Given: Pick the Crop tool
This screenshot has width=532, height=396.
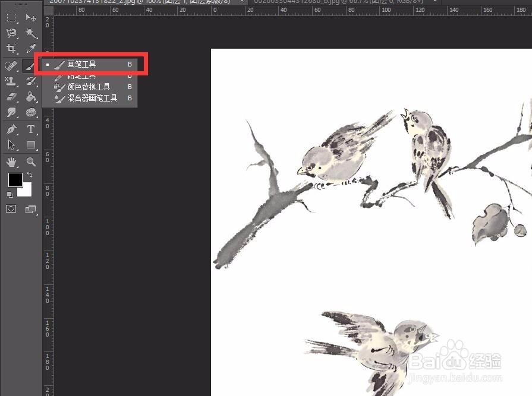Looking at the screenshot, I should [x=11, y=49].
